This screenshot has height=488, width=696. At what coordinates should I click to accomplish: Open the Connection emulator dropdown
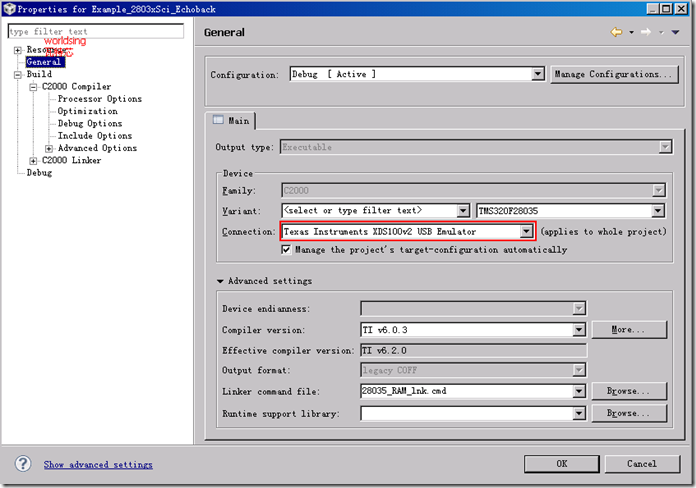[526, 231]
